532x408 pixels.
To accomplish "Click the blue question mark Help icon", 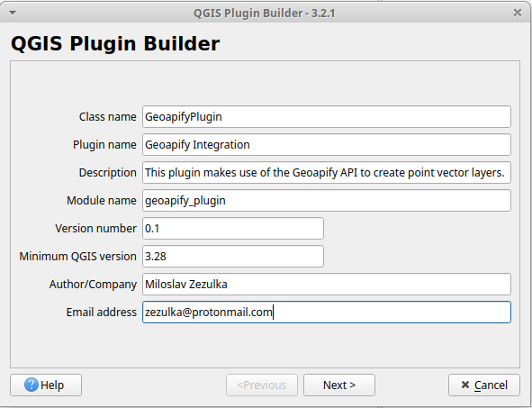I will [32, 385].
